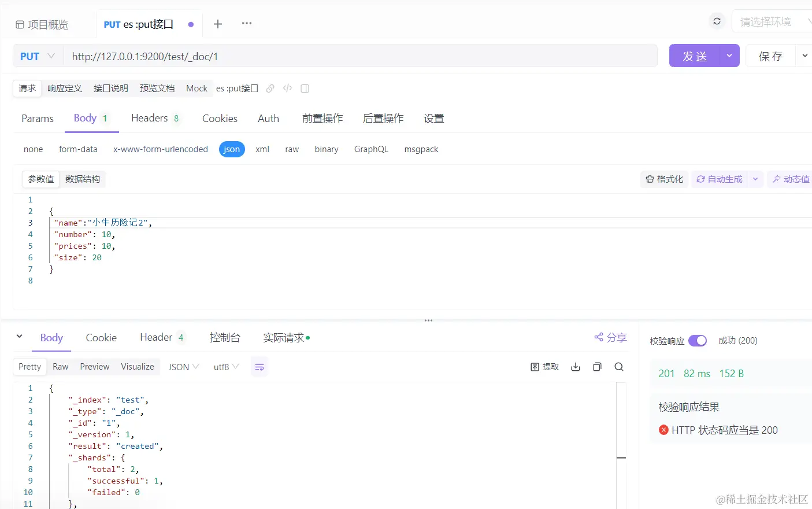Select the none body type

coord(34,149)
